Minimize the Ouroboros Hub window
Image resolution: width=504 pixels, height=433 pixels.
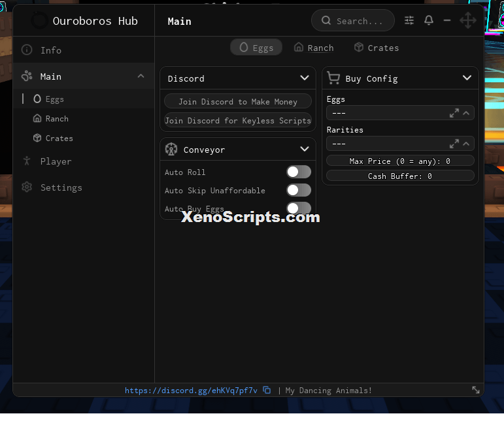pyautogui.click(x=446, y=20)
